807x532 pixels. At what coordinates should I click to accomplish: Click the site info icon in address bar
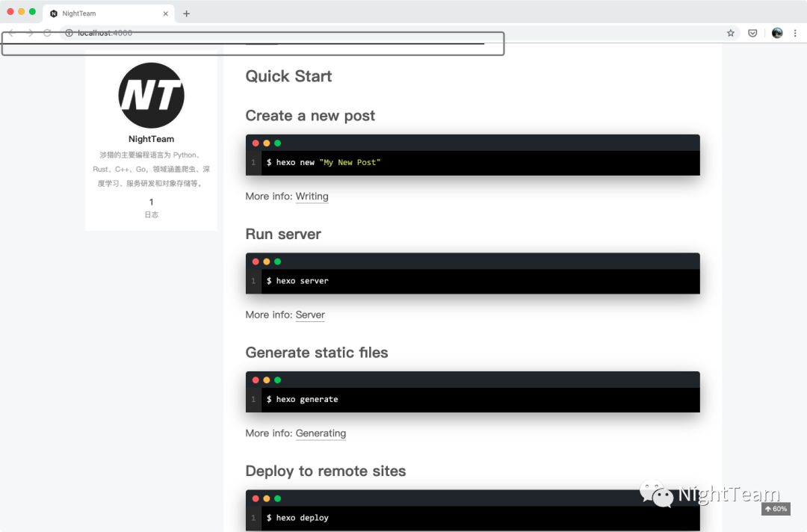point(69,33)
